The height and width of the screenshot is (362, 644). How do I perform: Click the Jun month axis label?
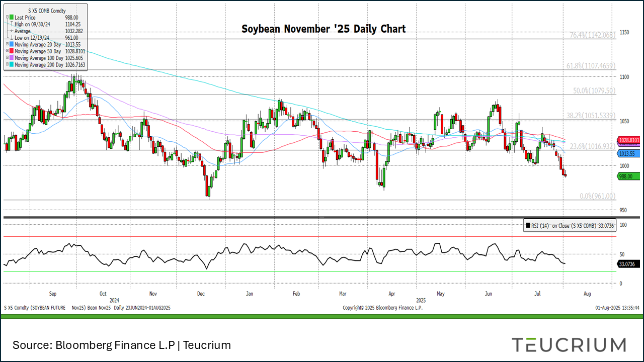490,293
